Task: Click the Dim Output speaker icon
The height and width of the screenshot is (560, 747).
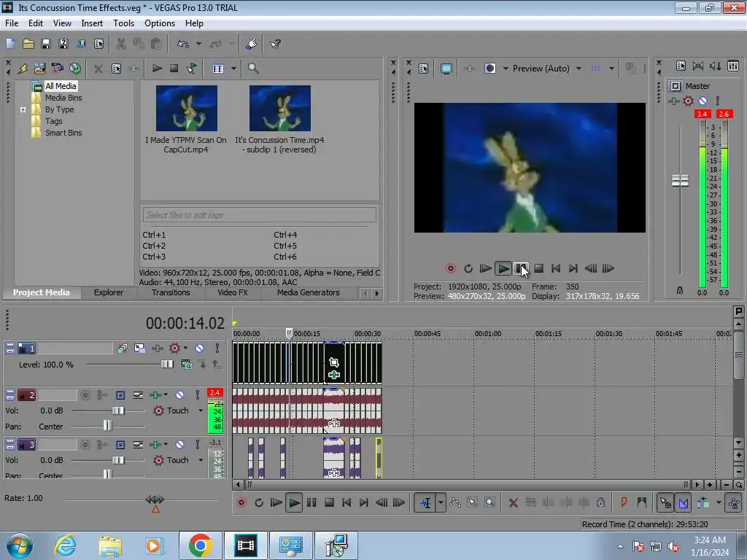Action: pos(715,66)
